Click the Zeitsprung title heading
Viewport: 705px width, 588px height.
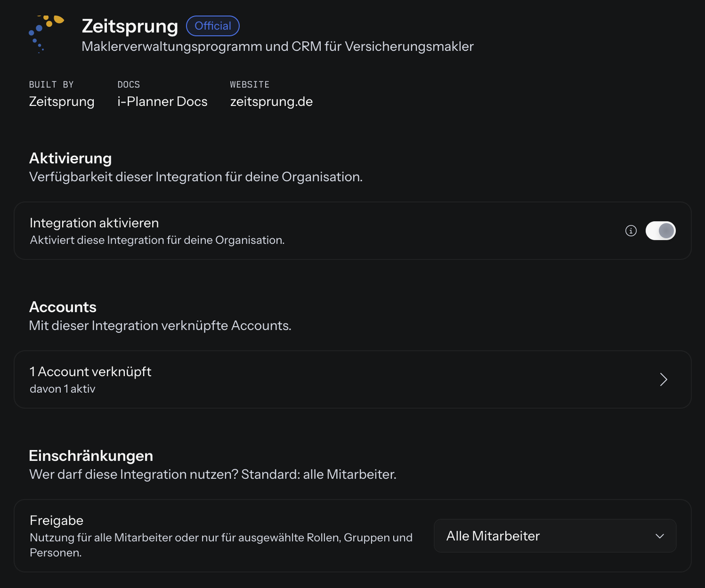(130, 26)
